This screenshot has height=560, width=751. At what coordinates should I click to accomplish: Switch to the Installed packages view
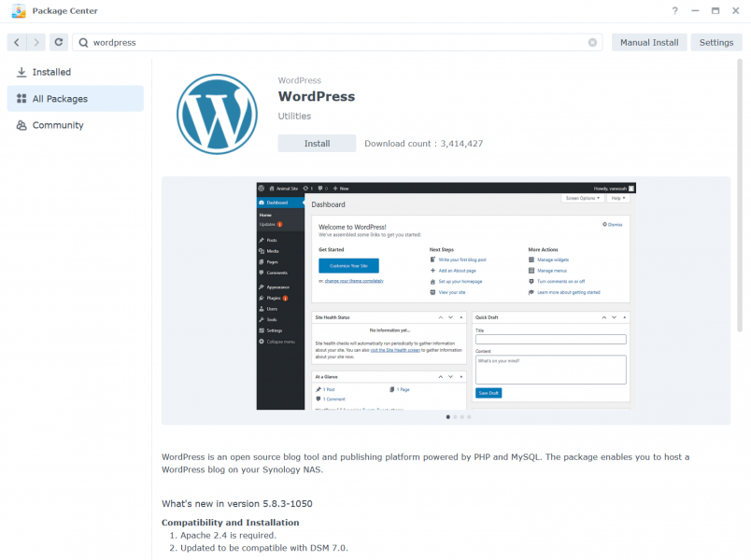(50, 72)
